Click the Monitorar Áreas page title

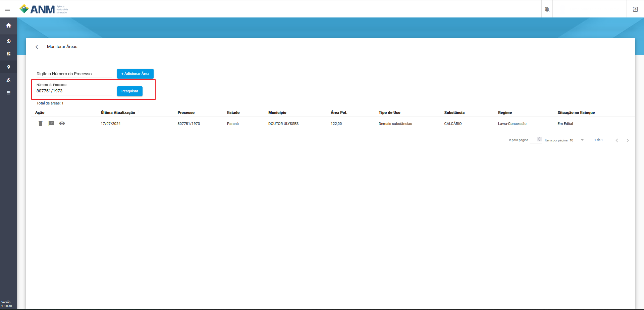[62, 47]
